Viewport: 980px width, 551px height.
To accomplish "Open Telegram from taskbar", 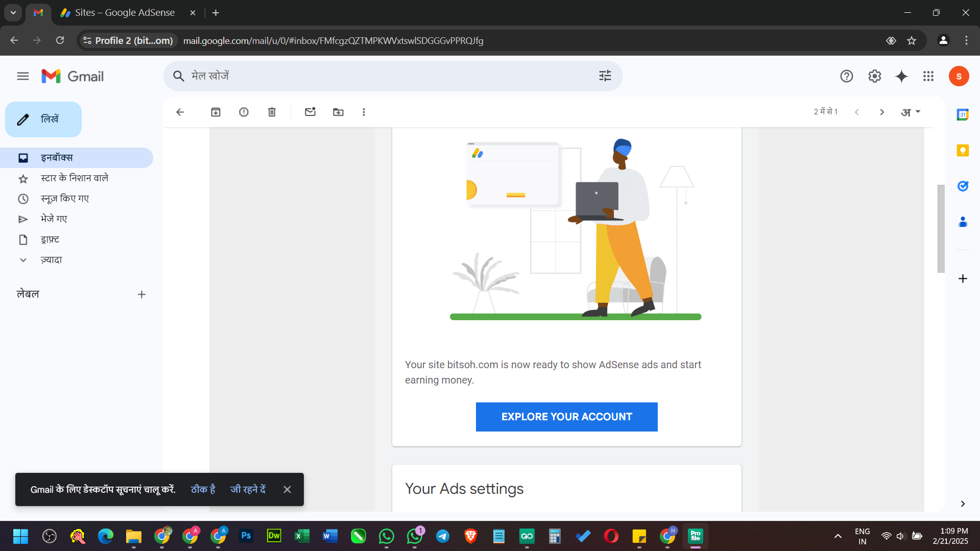I will point(443,536).
